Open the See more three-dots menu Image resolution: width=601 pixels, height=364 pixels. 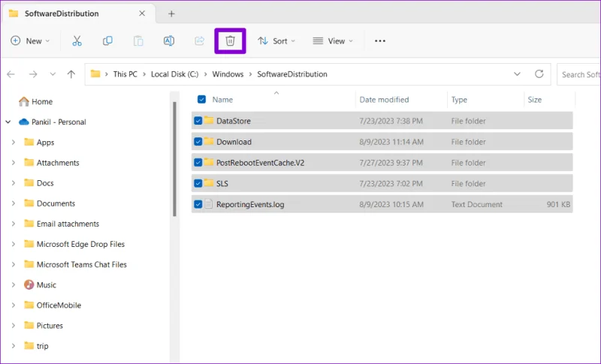(x=380, y=41)
